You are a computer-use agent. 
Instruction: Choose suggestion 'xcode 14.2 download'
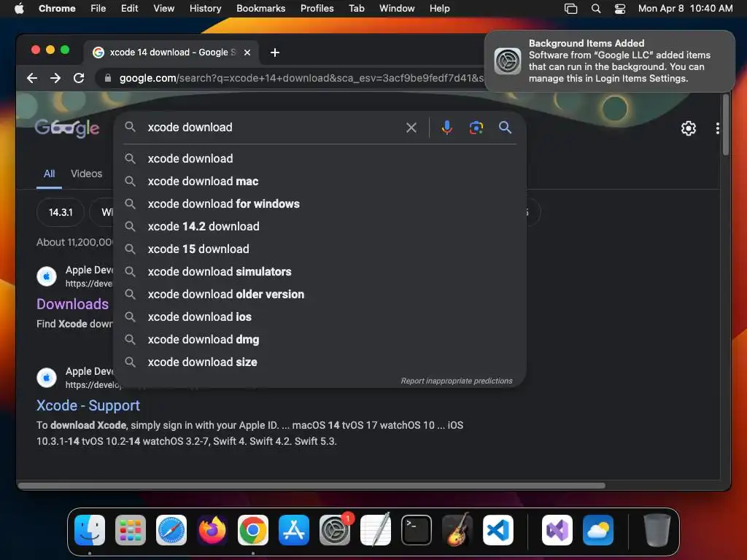(320, 227)
